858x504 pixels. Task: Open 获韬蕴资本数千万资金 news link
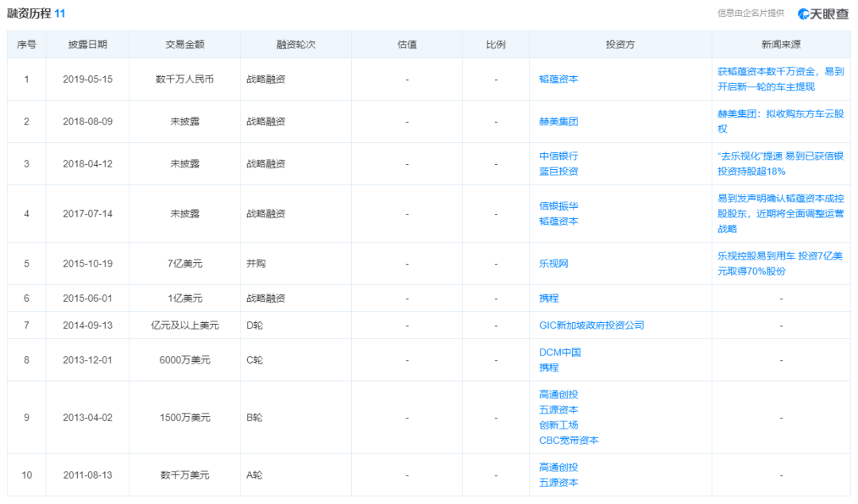(x=780, y=79)
